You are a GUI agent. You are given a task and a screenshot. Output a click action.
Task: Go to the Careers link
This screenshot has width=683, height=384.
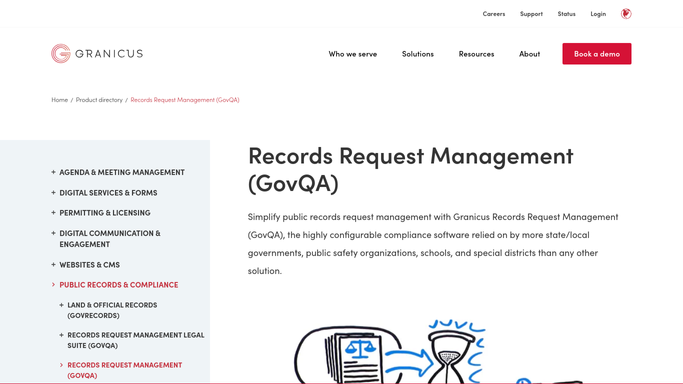click(494, 14)
